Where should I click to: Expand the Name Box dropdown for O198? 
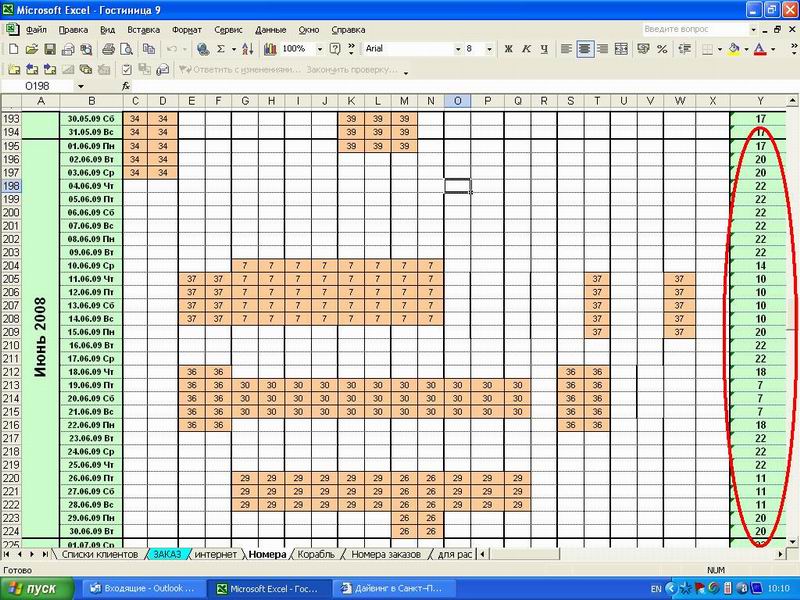coord(80,87)
